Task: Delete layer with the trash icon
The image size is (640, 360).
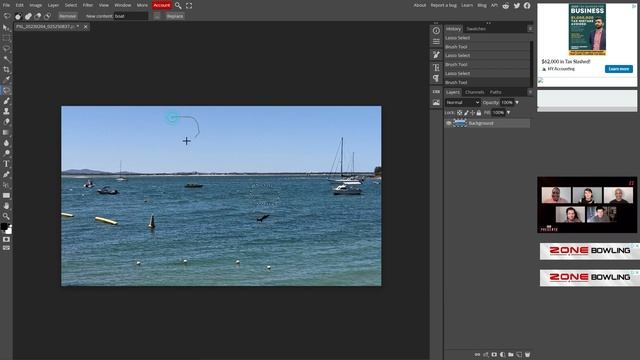Action: click(x=527, y=355)
